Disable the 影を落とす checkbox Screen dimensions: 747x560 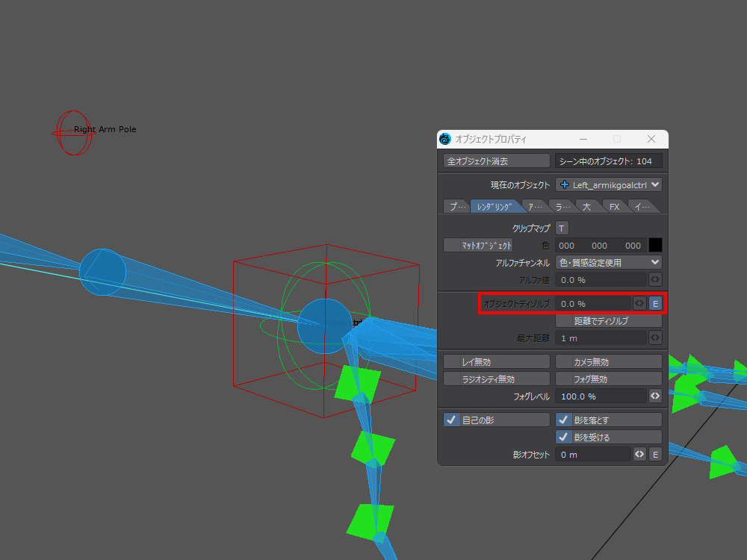(x=564, y=420)
